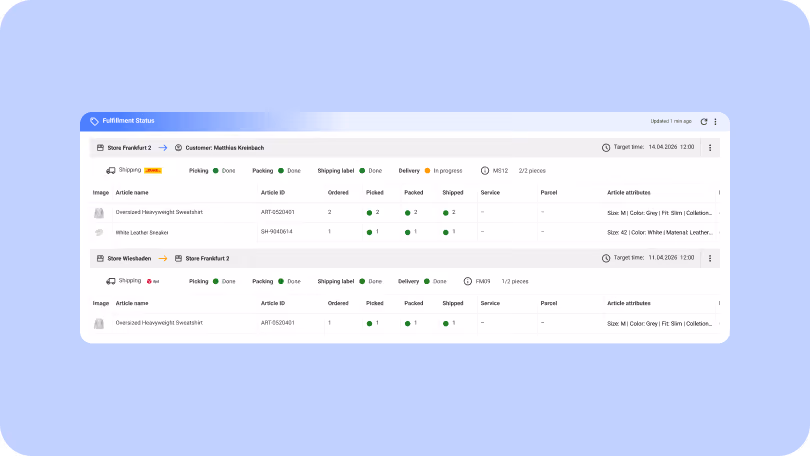
Task: Click Size: 42 Color: White attributes cell
Action: pyautogui.click(x=660, y=232)
